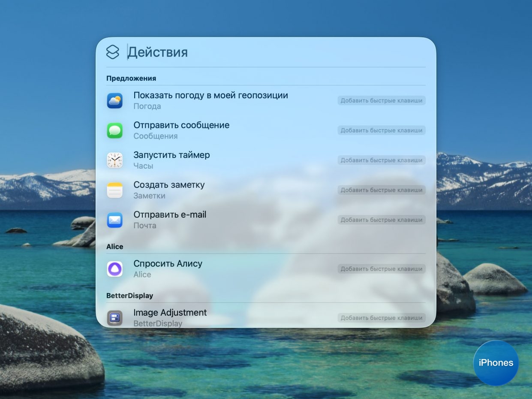
Task: Click the Alice section header
Action: point(114,247)
